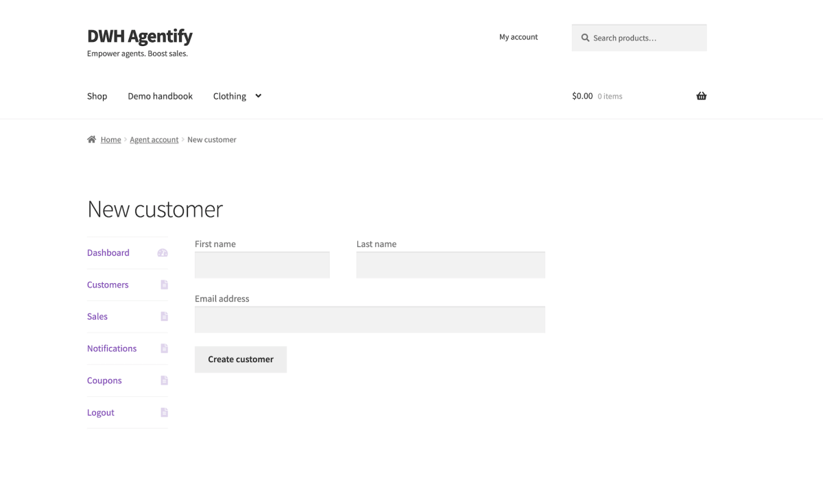823x504 pixels.
Task: Click the home icon in breadcrumb
Action: click(x=91, y=139)
